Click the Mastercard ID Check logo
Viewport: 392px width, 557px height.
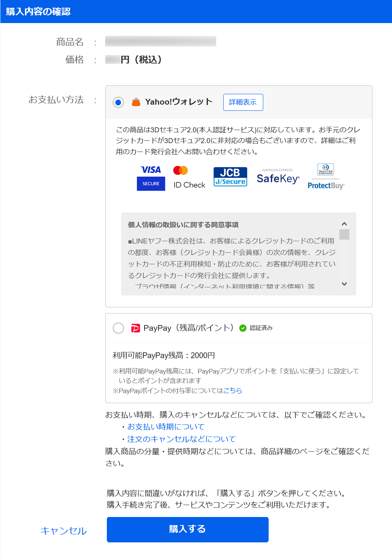[189, 177]
